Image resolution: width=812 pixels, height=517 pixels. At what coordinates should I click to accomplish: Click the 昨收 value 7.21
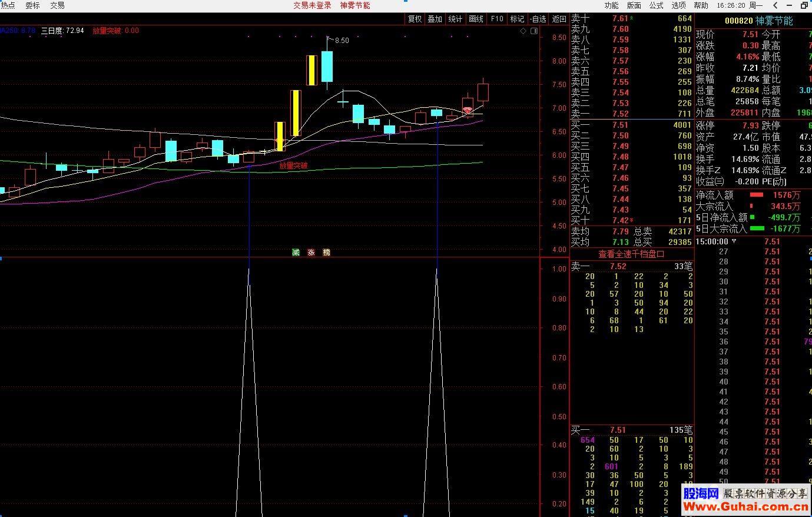click(750, 68)
